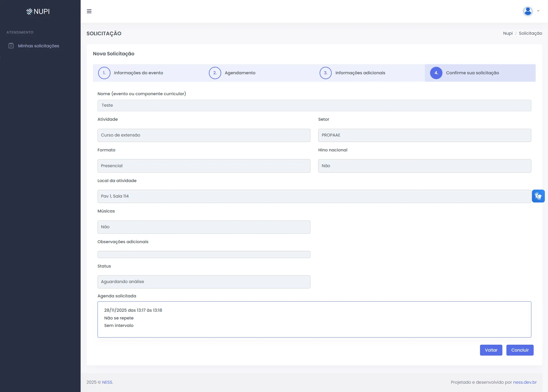Screen dimensions: 548x392
Task: Expand the user menu chevron
Action: click(x=538, y=11)
